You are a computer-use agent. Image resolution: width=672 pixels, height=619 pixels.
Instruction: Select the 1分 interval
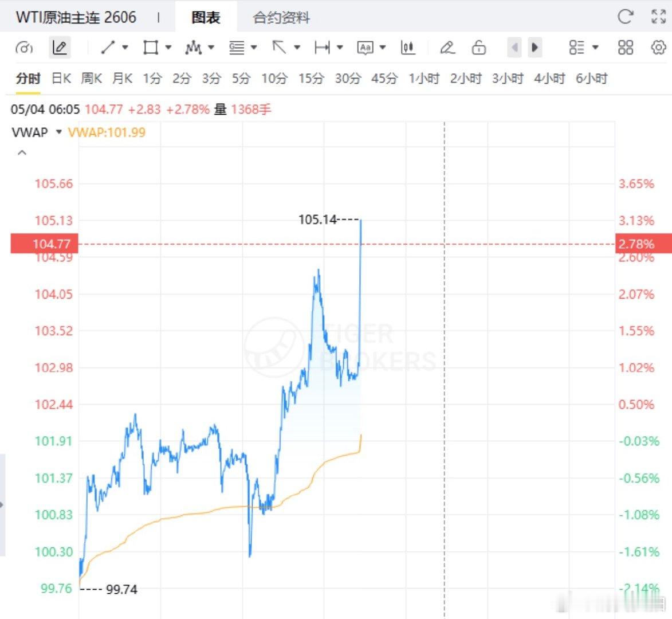[x=152, y=79]
